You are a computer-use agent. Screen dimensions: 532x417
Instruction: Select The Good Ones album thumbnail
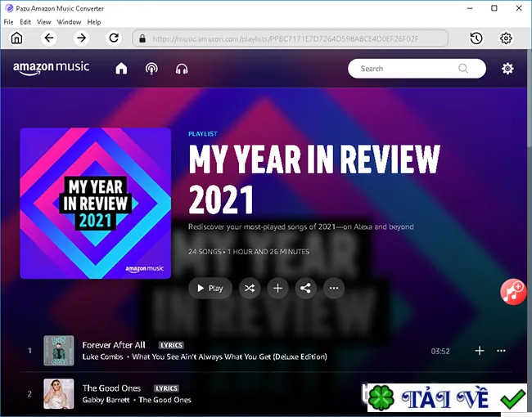pyautogui.click(x=59, y=393)
